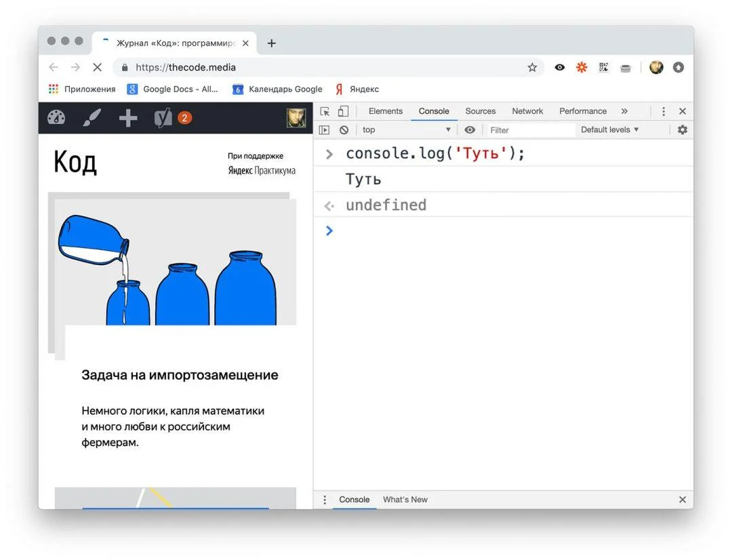The image size is (732, 560).
Task: Bookmark the page with the star icon
Action: click(x=532, y=67)
